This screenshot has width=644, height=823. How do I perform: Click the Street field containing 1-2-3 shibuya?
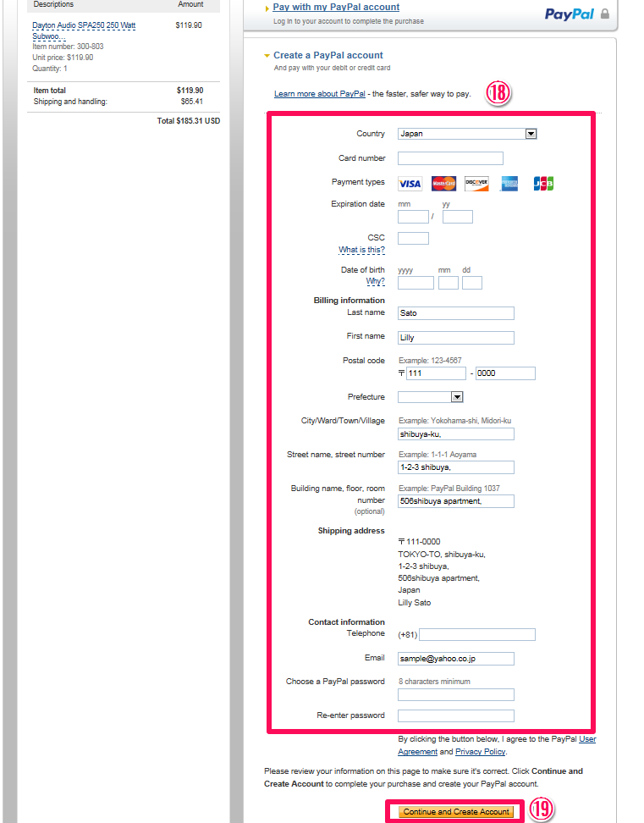point(456,467)
